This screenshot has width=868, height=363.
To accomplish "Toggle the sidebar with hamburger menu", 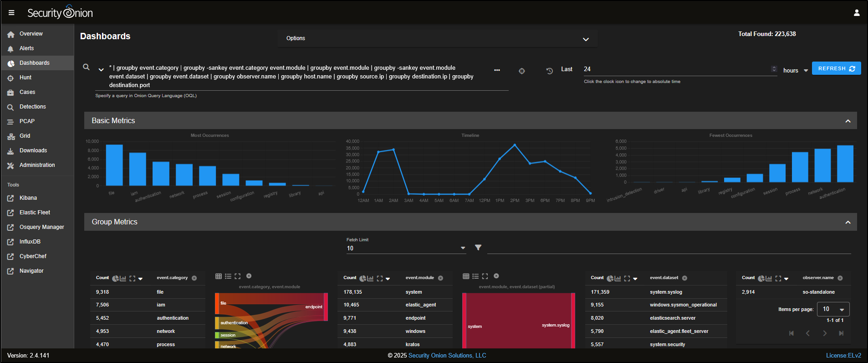I will click(11, 13).
